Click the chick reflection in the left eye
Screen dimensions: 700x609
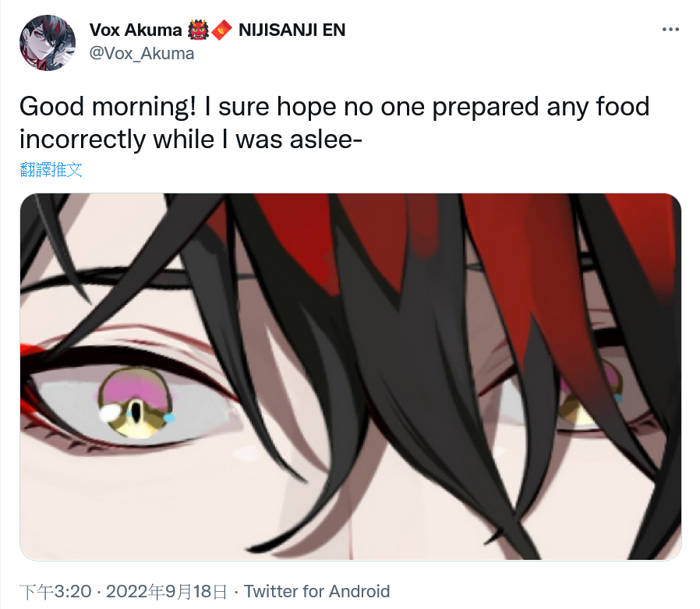tap(136, 402)
